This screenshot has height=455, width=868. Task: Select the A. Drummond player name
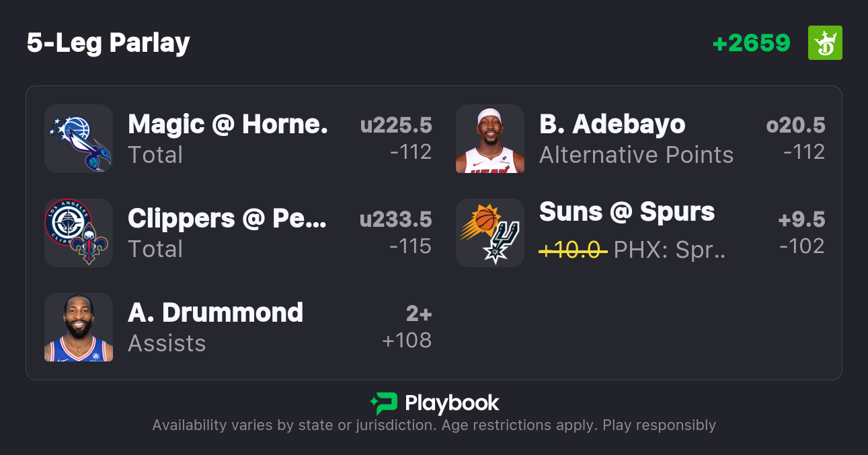pos(215,313)
